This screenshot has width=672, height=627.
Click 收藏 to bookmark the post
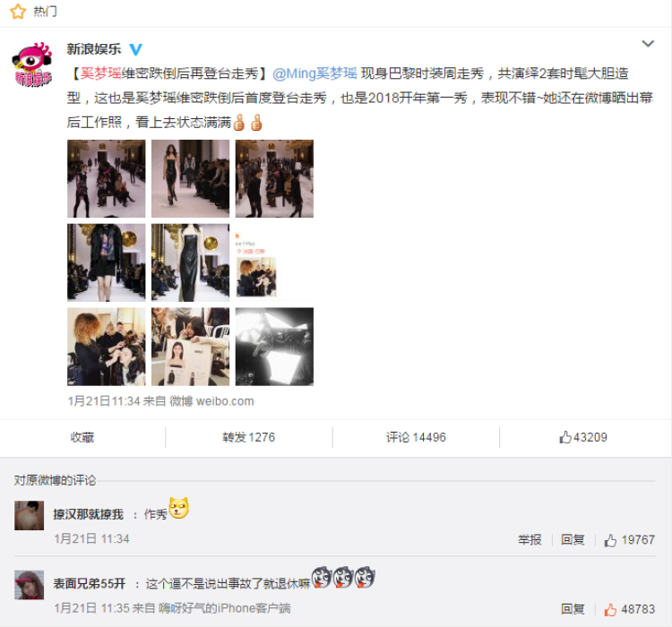pos(82,437)
